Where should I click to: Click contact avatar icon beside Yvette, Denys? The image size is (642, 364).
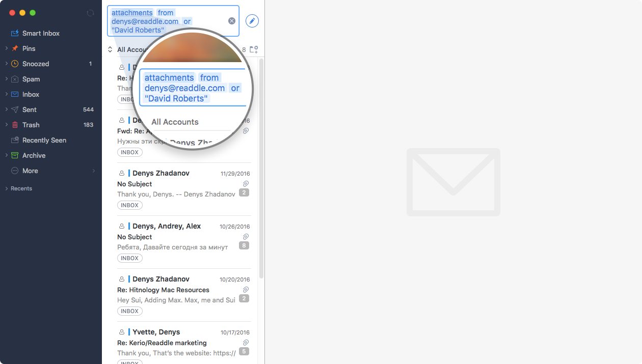122,332
